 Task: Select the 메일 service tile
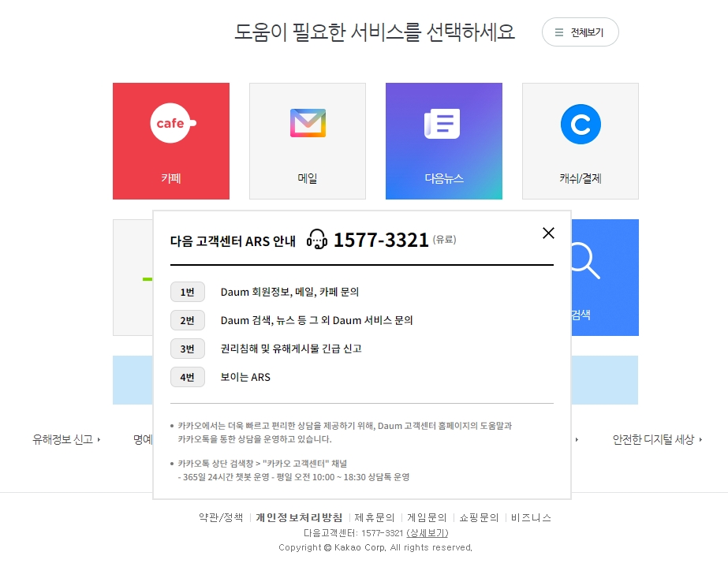pyautogui.click(x=308, y=141)
